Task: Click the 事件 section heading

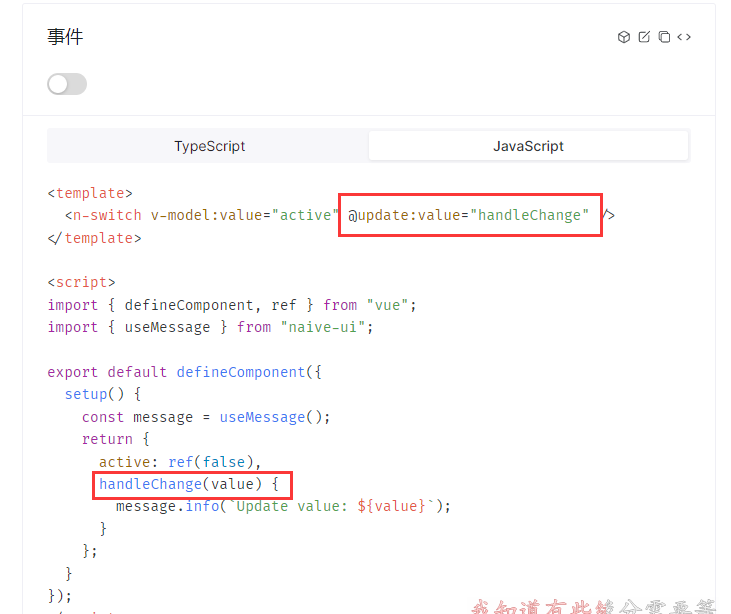Action: tap(65, 37)
